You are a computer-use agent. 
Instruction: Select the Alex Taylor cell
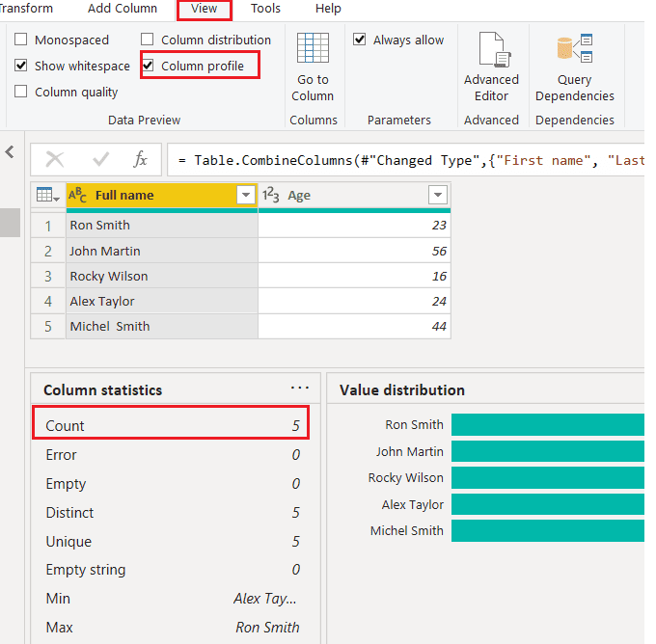[161, 301]
